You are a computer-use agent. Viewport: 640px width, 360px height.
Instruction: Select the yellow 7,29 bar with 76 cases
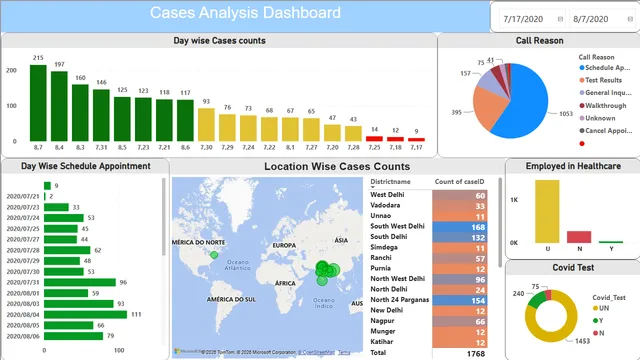(227, 128)
